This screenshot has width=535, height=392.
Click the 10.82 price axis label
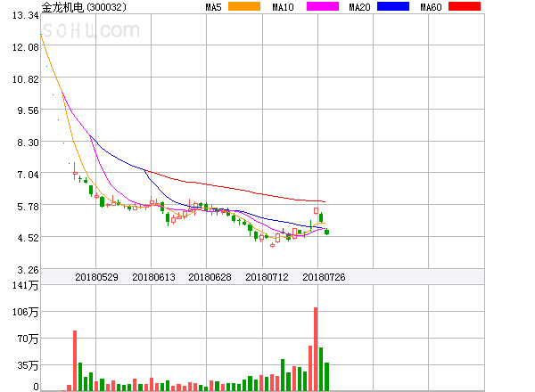point(26,79)
